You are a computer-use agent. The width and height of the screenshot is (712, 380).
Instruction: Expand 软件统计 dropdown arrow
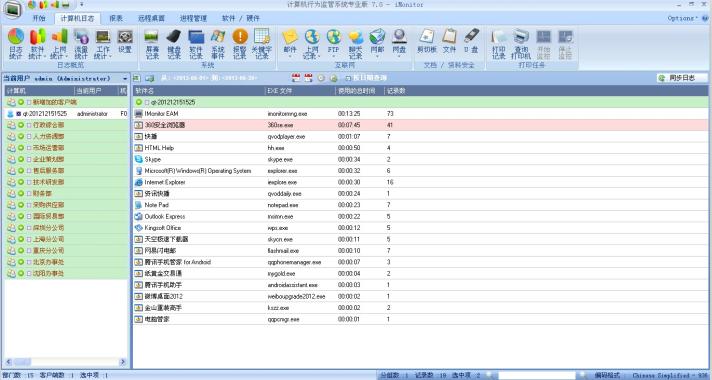[x=45, y=57]
